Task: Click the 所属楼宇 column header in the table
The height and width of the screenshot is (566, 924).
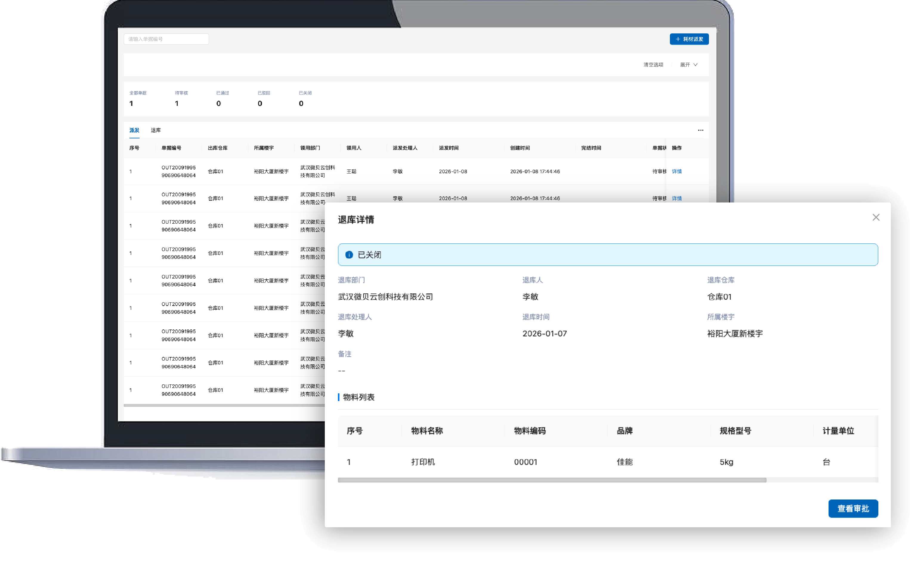Action: click(264, 148)
